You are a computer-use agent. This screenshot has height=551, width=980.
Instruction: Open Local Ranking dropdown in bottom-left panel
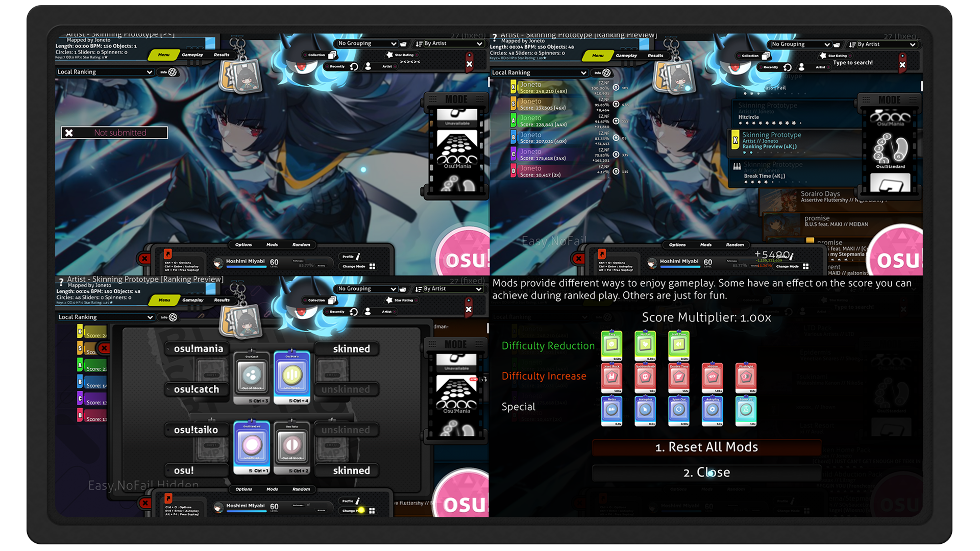pyautogui.click(x=106, y=317)
